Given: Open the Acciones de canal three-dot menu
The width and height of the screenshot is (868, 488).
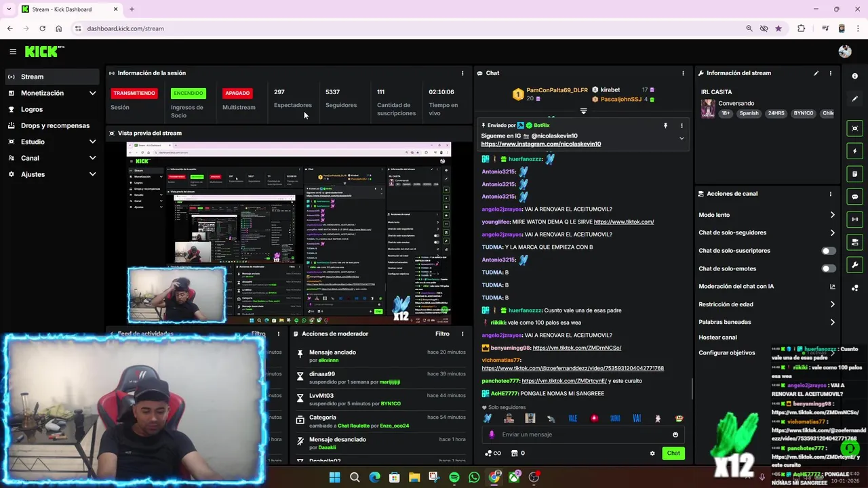Looking at the screenshot, I should pyautogui.click(x=831, y=194).
